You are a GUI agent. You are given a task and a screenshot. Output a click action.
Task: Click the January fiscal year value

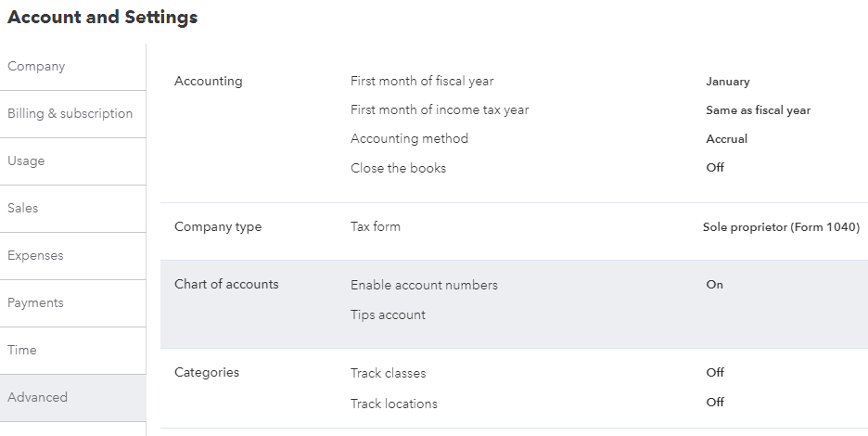(x=727, y=82)
